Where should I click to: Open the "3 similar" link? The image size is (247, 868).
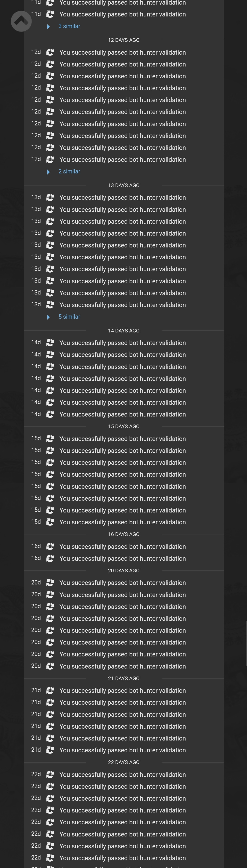pyautogui.click(x=69, y=26)
